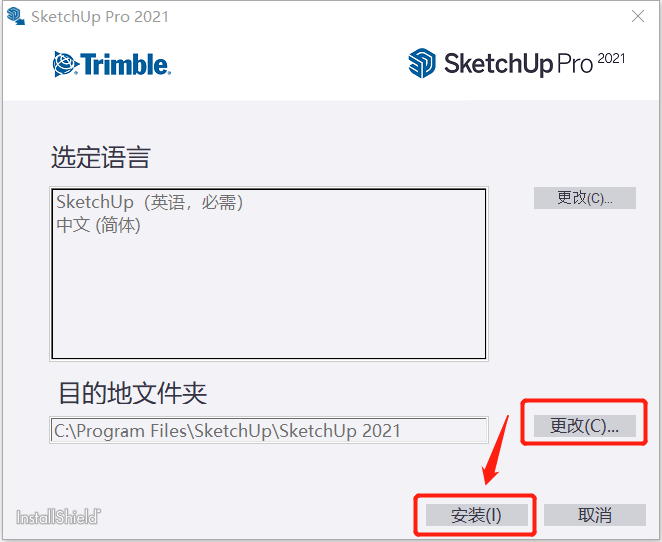
Task: Click the 2021 version superscript
Action: pyautogui.click(x=611, y=58)
